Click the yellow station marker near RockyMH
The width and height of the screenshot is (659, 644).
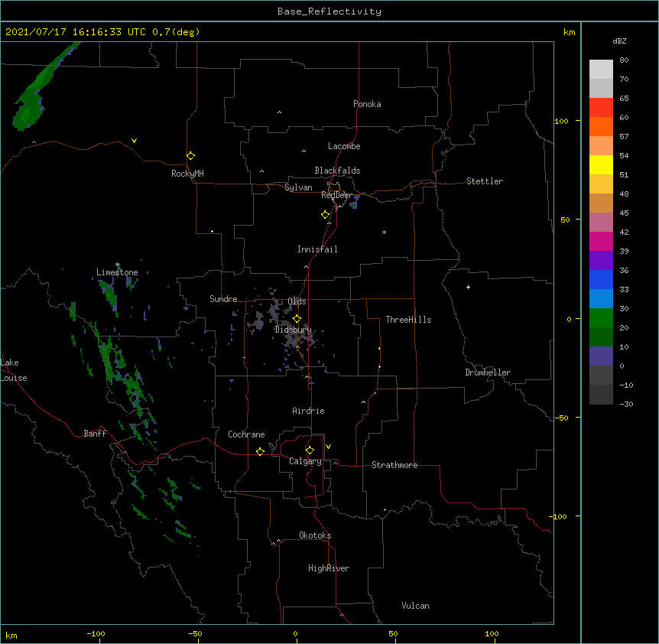[x=190, y=156]
